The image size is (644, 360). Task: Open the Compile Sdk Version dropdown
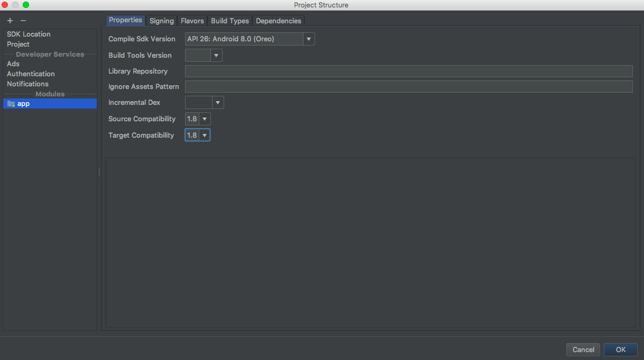point(308,39)
